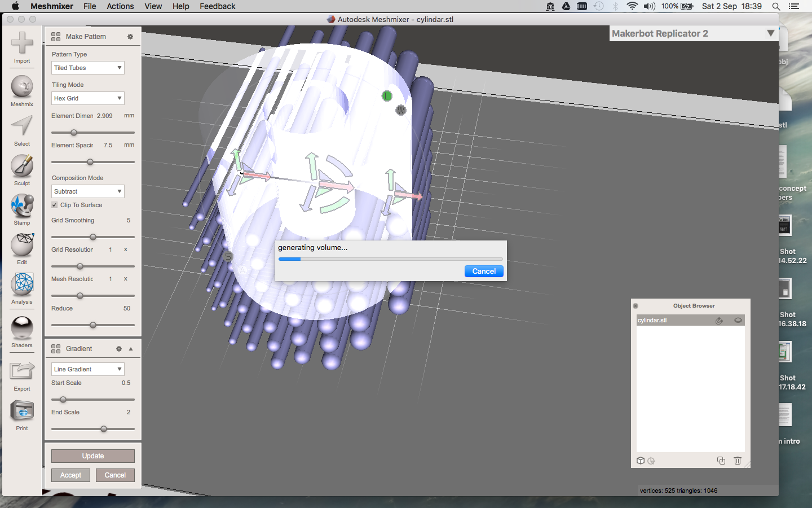Adjust the Reduce slider
This screenshot has width=812, height=508.
coord(93,325)
